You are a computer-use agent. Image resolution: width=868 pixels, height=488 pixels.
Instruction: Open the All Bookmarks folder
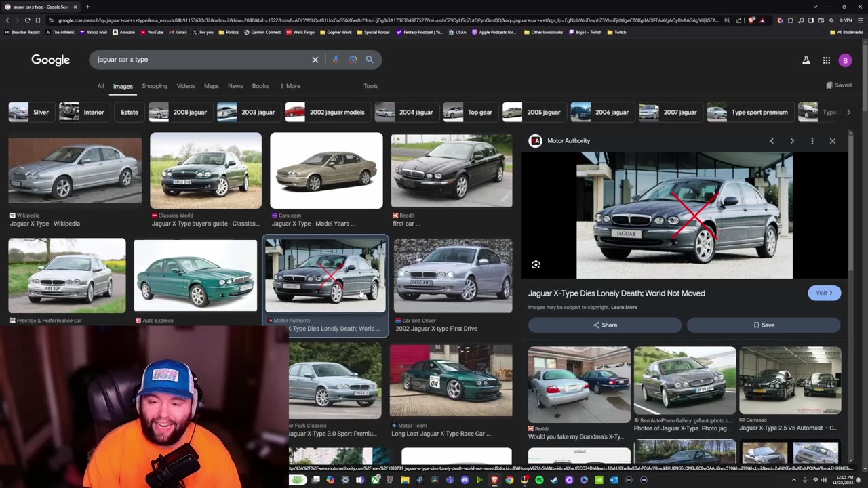click(x=846, y=32)
